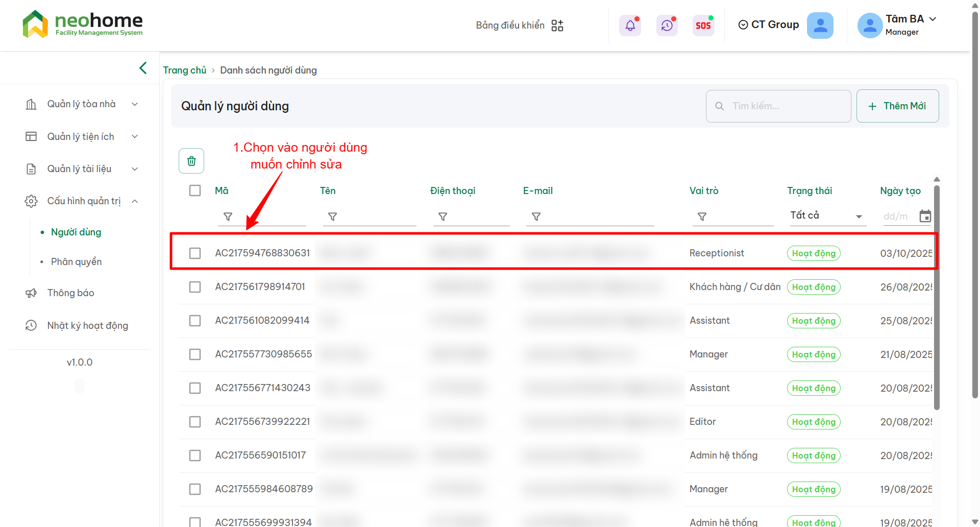Select checkbox for user AC217557730985655
The height and width of the screenshot is (527, 980).
pyautogui.click(x=195, y=354)
